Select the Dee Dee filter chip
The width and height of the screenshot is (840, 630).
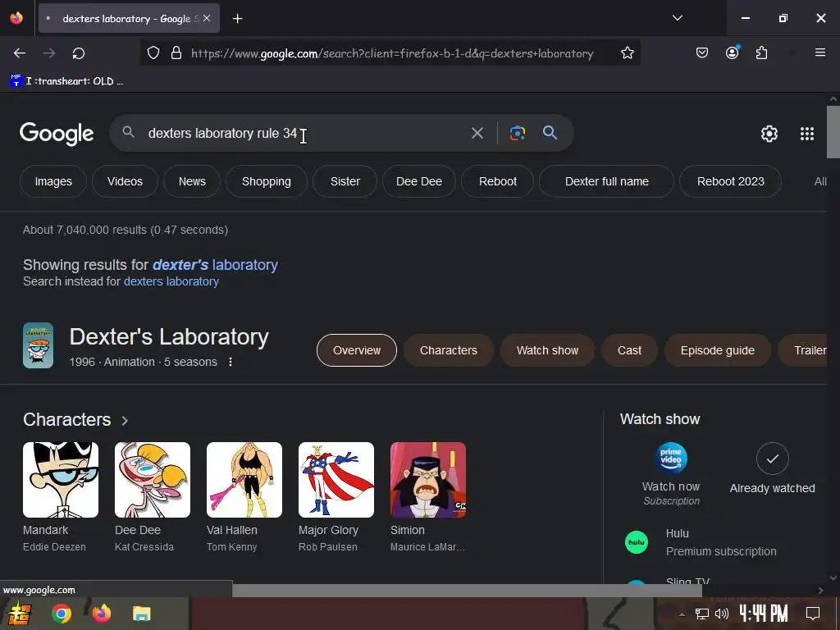(419, 181)
